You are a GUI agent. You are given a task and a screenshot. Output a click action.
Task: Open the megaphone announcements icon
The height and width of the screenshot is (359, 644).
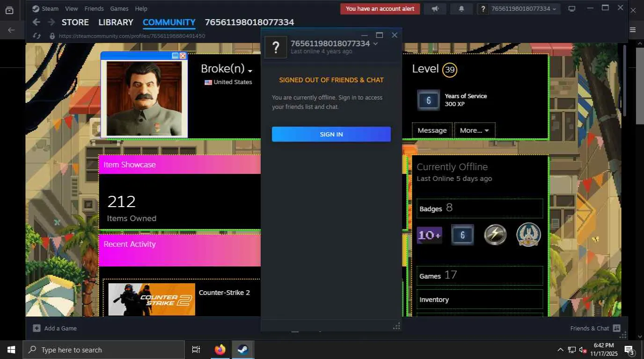[x=435, y=8]
